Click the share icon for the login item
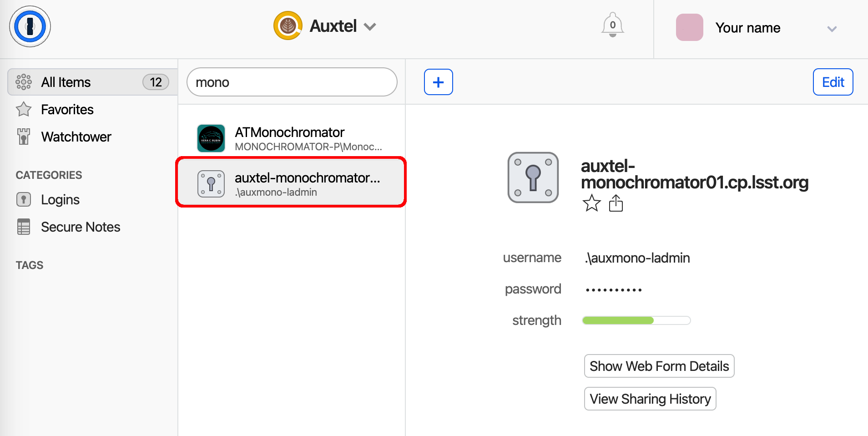This screenshot has width=868, height=436. pos(616,203)
